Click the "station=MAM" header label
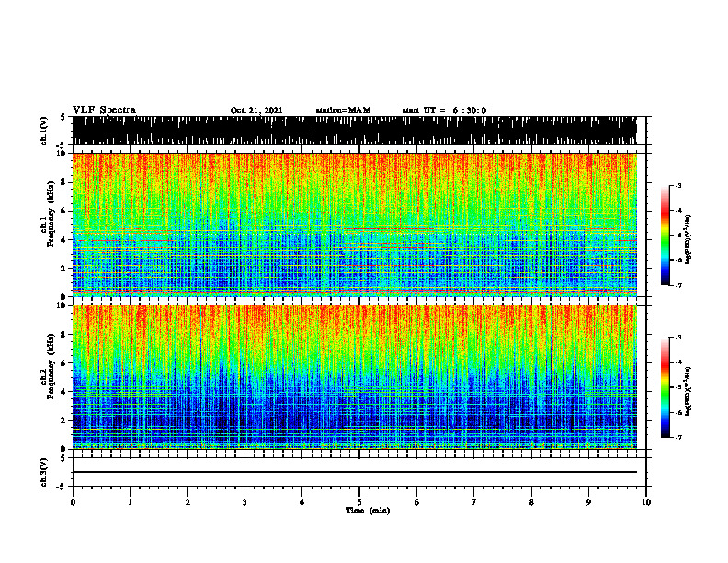Viewport: 728px width, 563px height. pyautogui.click(x=343, y=110)
